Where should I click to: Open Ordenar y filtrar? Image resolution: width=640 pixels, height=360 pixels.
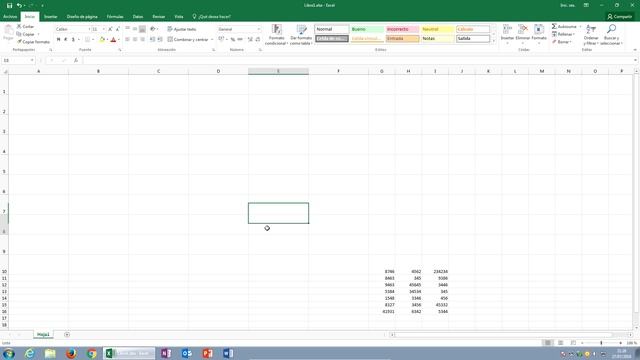coord(591,35)
